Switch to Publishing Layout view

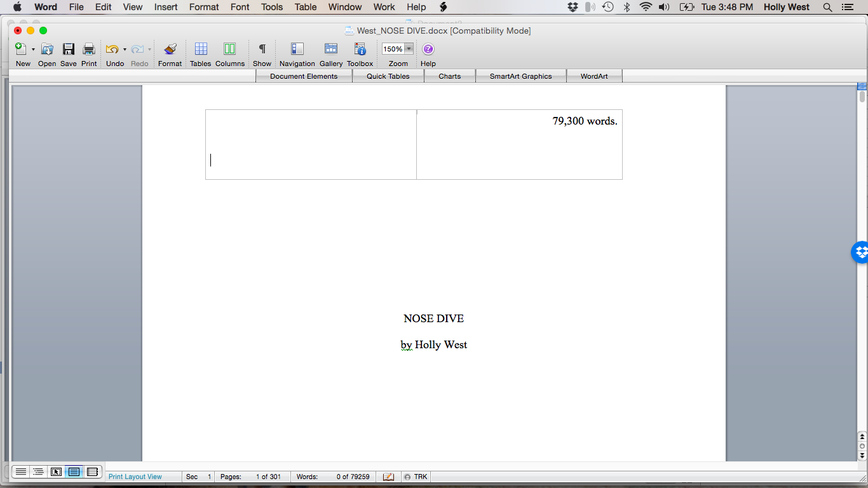(56, 471)
